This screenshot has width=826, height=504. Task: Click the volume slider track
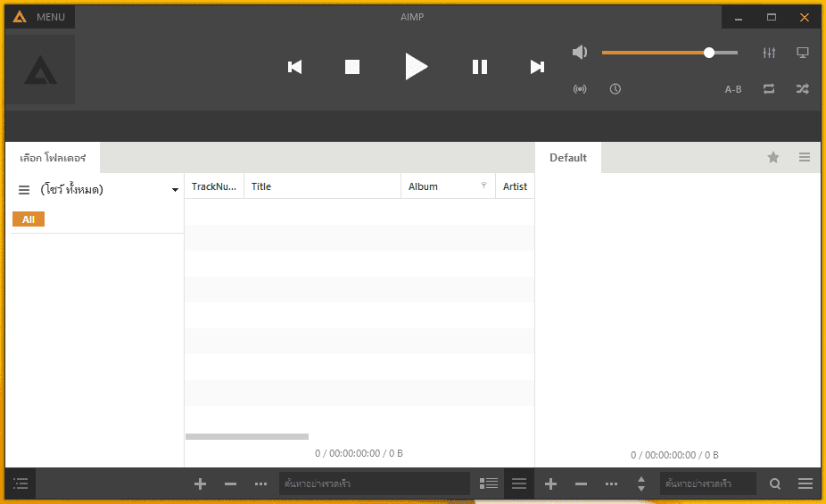(x=670, y=53)
